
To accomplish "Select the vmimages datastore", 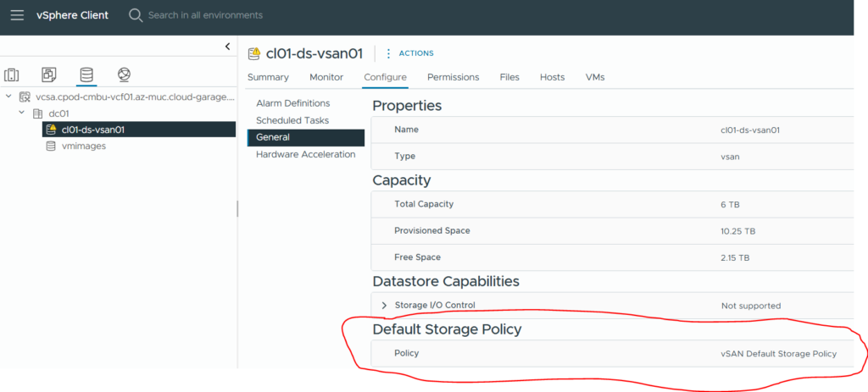I will (x=83, y=146).
